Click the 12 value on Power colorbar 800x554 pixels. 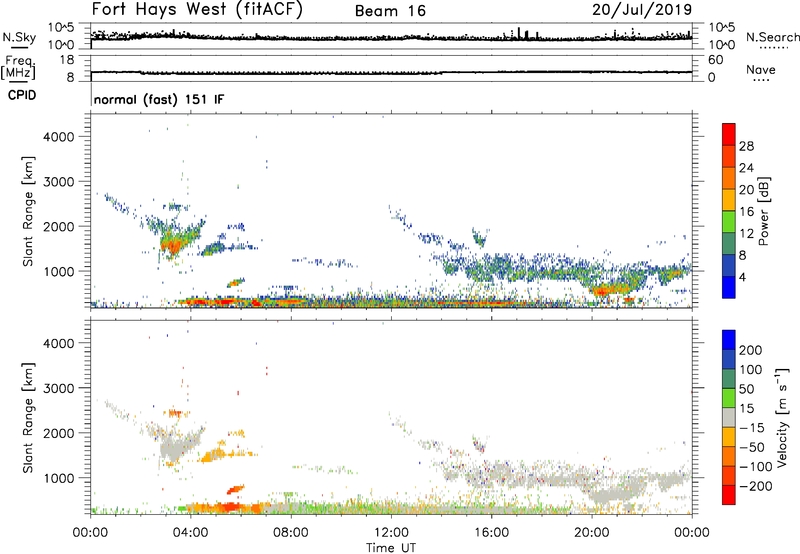(746, 234)
